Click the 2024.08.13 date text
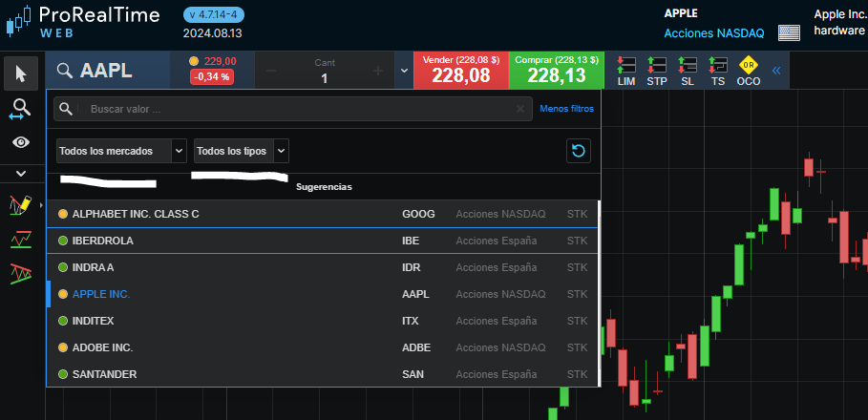The height and width of the screenshot is (420, 868). point(213,33)
